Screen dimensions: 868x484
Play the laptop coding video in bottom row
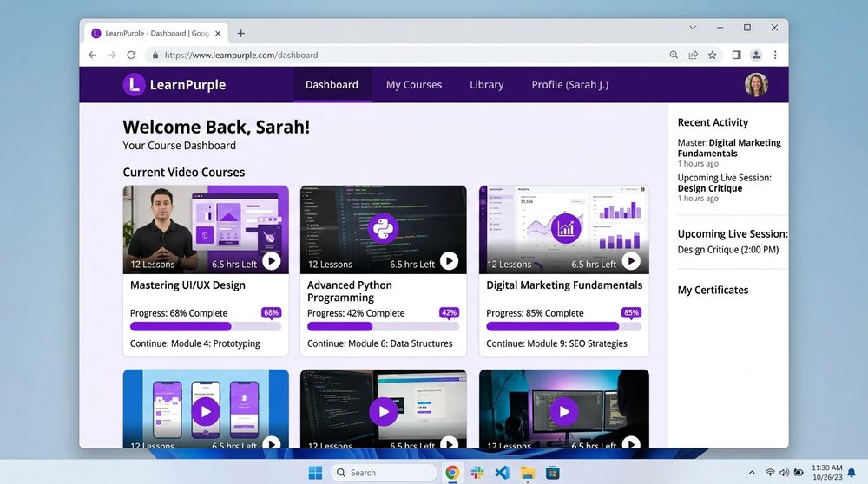pyautogui.click(x=383, y=411)
